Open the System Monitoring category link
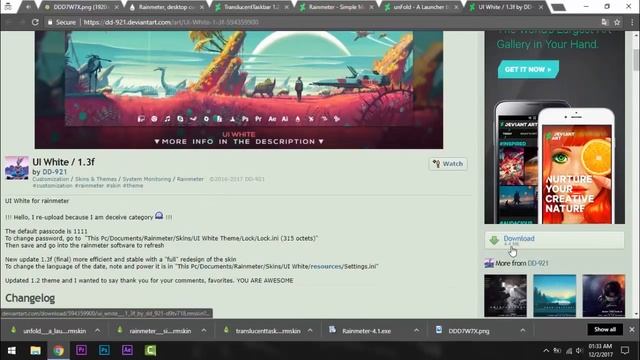 point(147,179)
